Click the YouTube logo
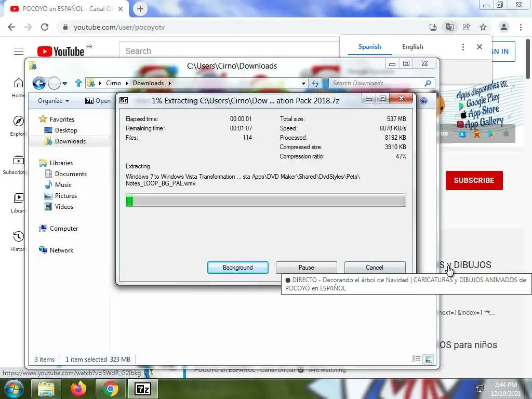532x399 pixels. (x=61, y=51)
